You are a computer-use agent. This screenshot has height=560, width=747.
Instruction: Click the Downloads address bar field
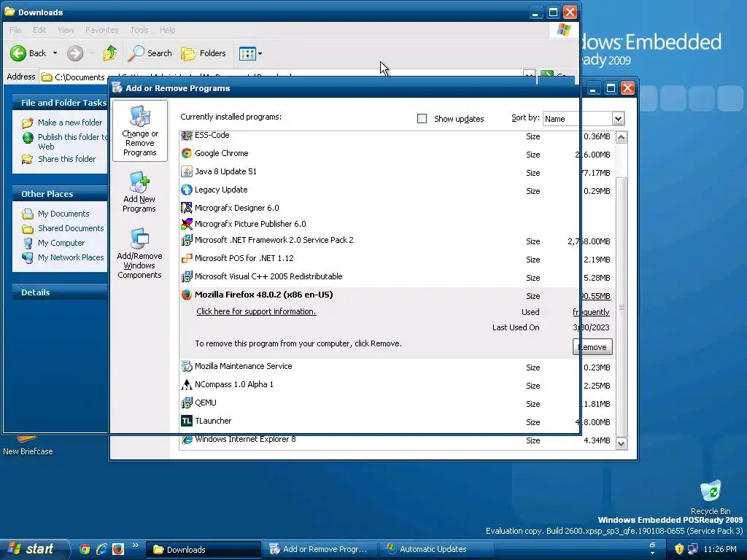(x=286, y=77)
